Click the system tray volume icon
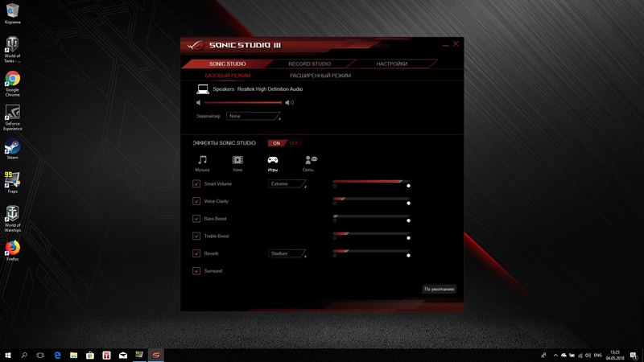Screen dimensions: 644x362 [588, 356]
